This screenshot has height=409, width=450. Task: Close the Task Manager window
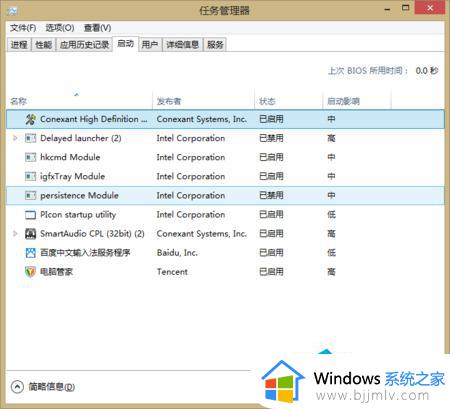430,8
